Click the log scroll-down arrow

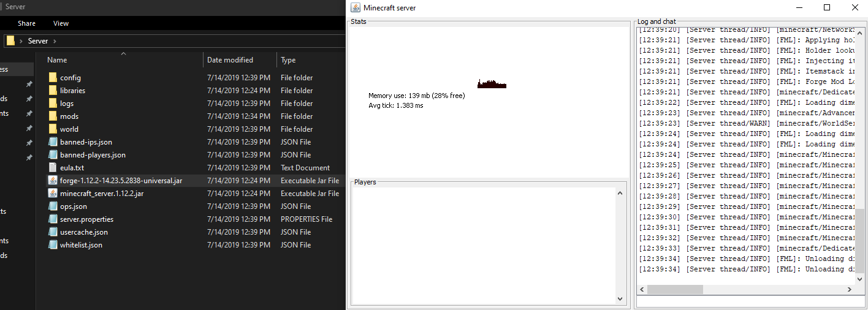[x=861, y=279]
